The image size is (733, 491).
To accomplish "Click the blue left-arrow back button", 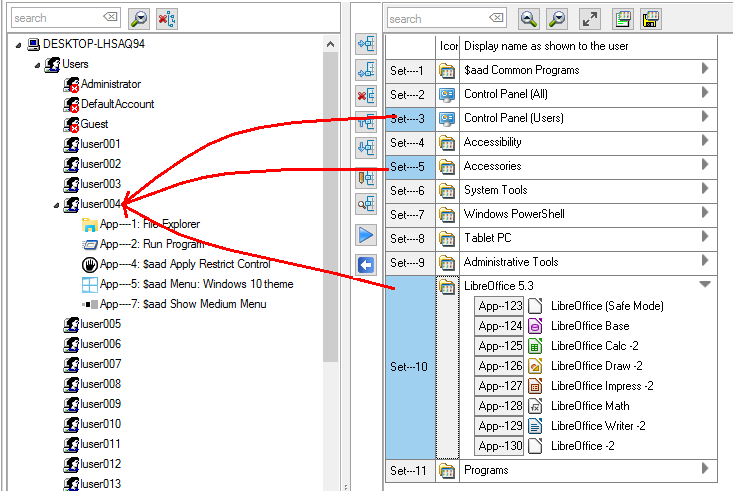I will coord(366,265).
